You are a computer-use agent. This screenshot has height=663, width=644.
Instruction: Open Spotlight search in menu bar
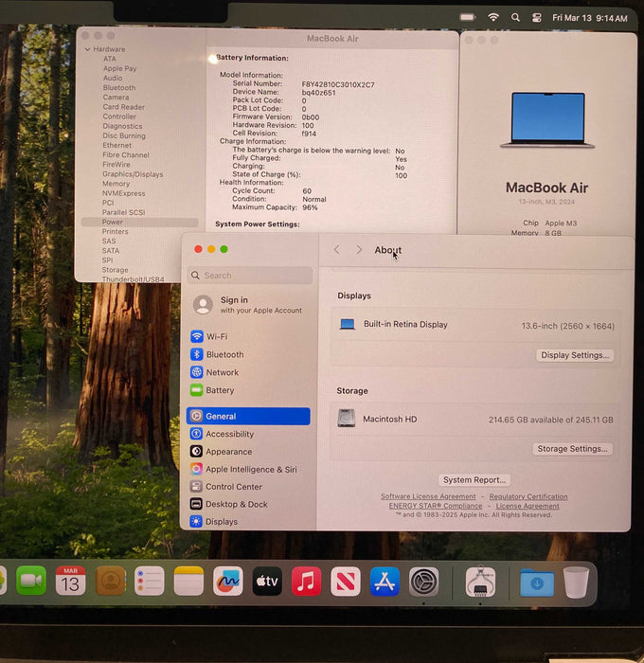pos(515,17)
